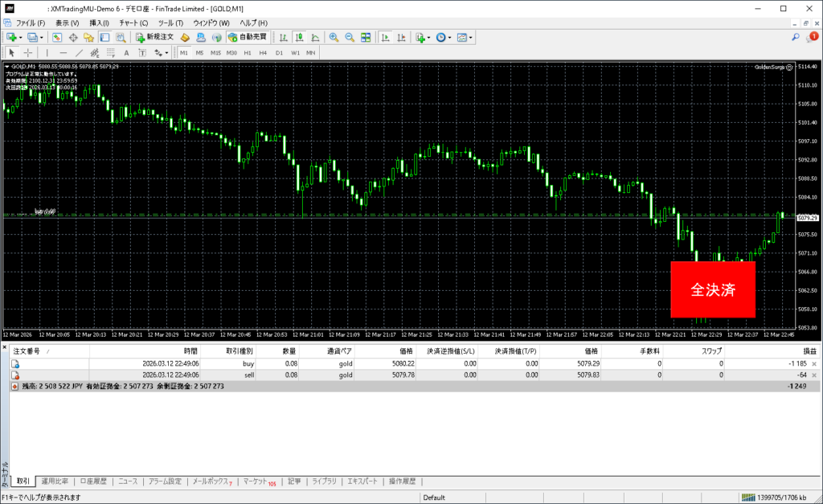The height and width of the screenshot is (504, 823).
Task: Select the text label 'A' tool
Action: tap(125, 52)
